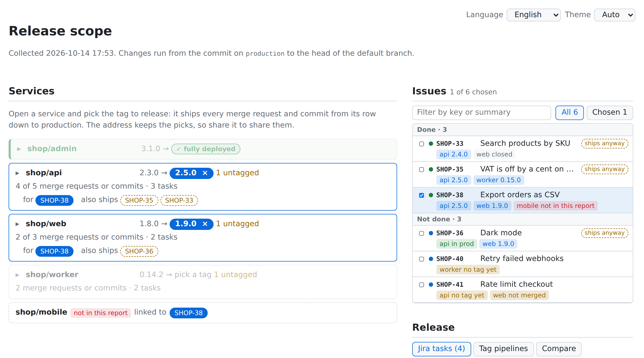This screenshot has height=358, width=644.
Task: Show all 6 issues
Action: 569,113
